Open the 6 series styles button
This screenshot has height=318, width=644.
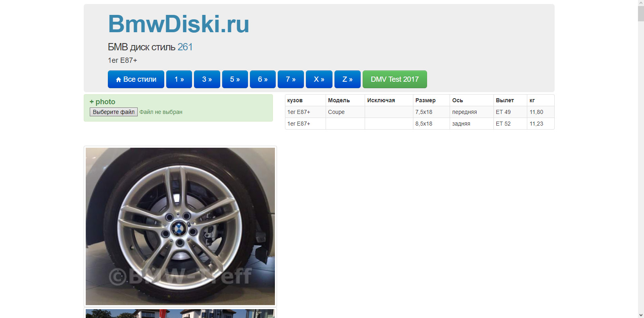(262, 79)
